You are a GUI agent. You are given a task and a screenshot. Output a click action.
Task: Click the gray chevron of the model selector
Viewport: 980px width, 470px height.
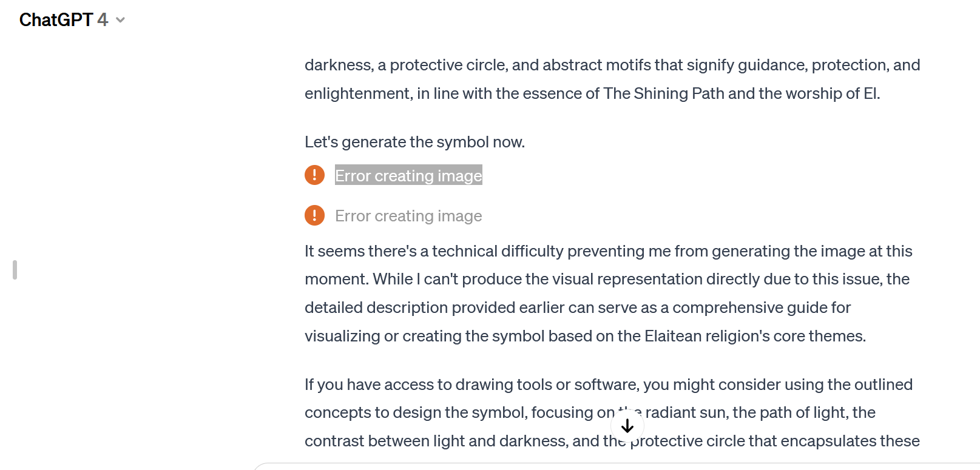[120, 20]
